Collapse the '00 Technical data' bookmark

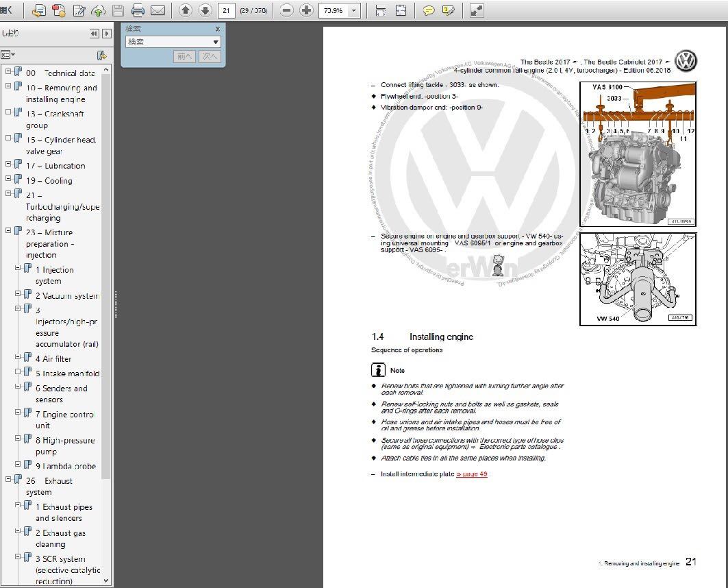pyautogui.click(x=8, y=71)
